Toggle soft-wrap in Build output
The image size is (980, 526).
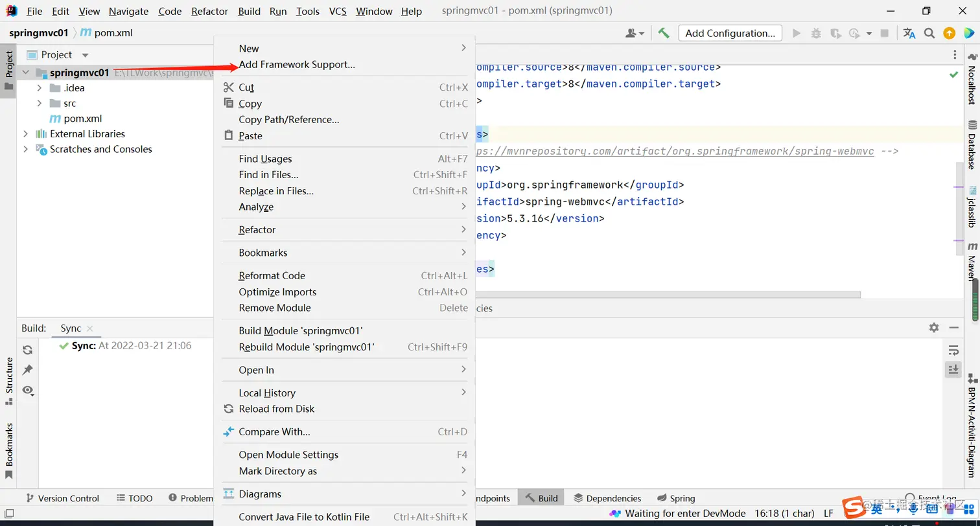click(953, 350)
